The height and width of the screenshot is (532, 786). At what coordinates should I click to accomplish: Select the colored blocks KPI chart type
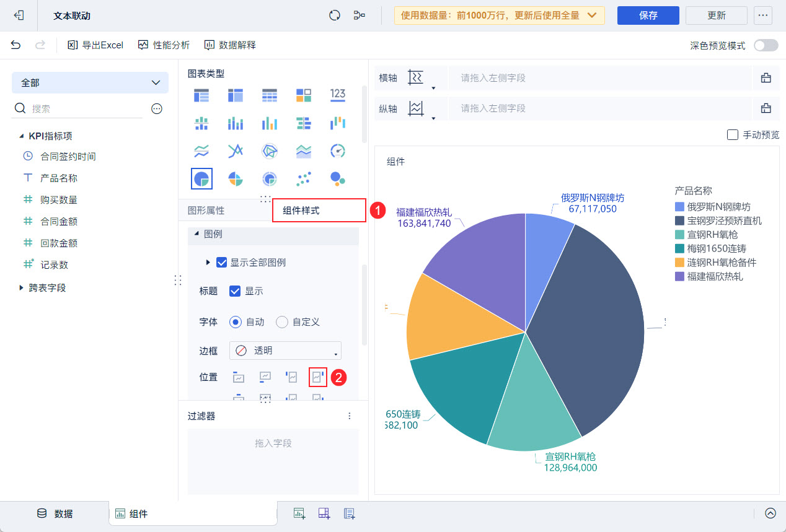coord(304,95)
